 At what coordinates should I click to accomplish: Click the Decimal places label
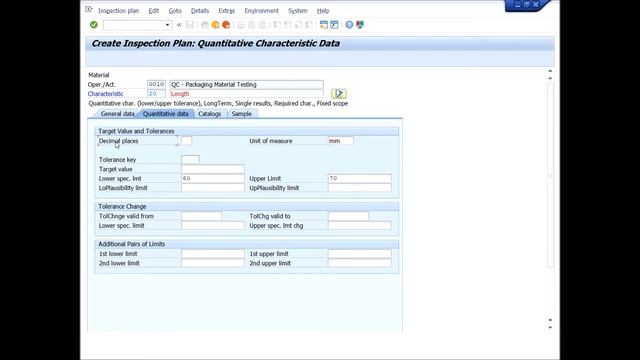click(118, 141)
